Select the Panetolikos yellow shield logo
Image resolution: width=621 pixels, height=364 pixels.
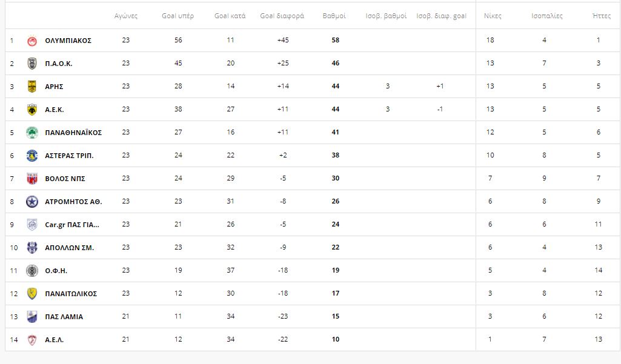tap(32, 294)
